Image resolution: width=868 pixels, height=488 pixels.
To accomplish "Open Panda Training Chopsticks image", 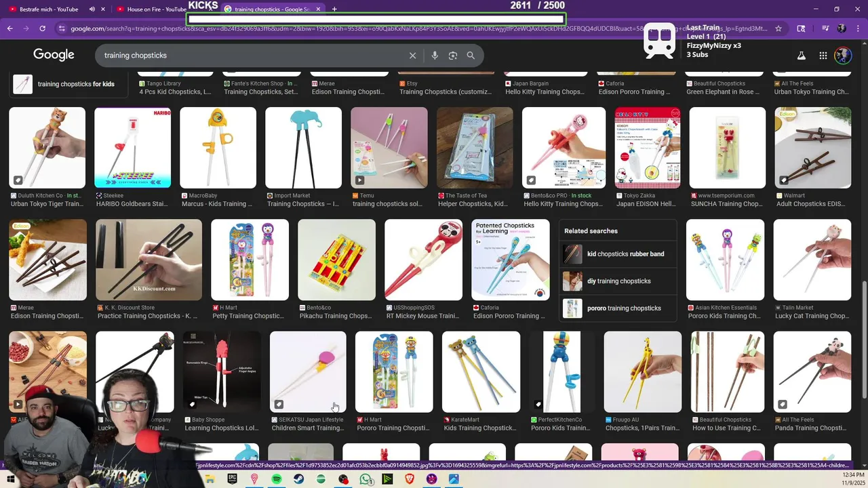I will pyautogui.click(x=812, y=371).
